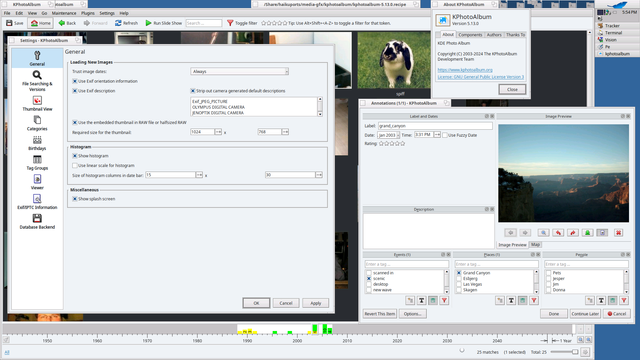Open the Trust image dates dropdown
The image size is (640, 360).
(240, 71)
